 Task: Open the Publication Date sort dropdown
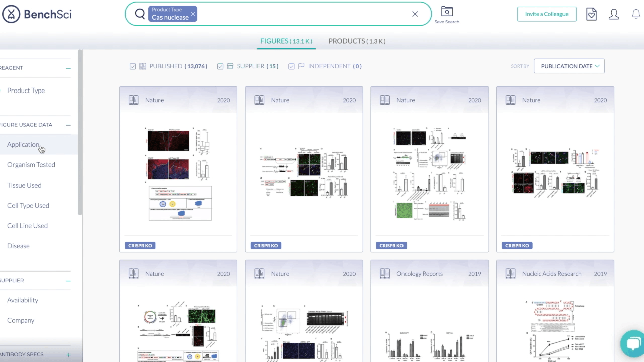[569, 66]
